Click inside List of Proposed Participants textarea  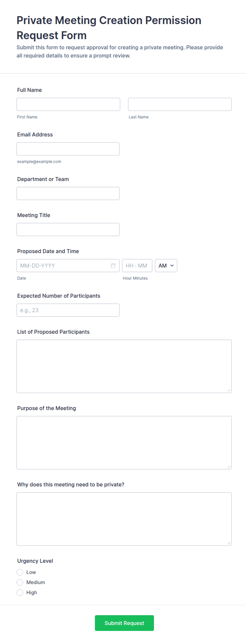click(x=124, y=366)
